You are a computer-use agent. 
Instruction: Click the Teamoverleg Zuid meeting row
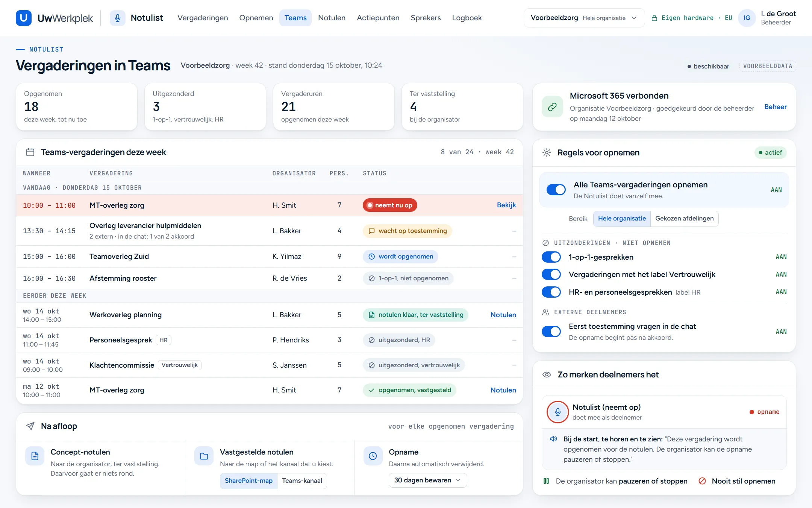pos(269,256)
